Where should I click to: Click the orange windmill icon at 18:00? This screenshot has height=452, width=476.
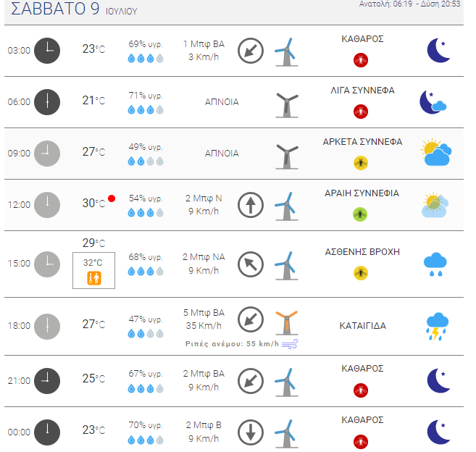click(x=287, y=322)
